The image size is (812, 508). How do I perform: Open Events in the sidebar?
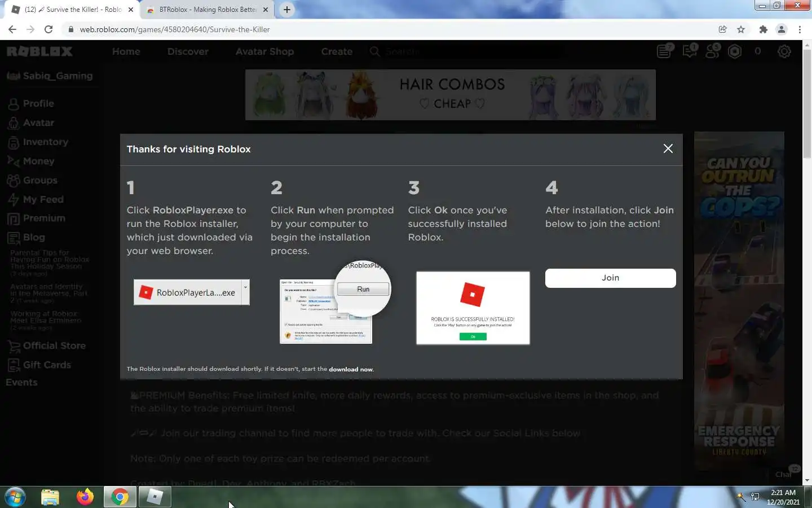[21, 382]
